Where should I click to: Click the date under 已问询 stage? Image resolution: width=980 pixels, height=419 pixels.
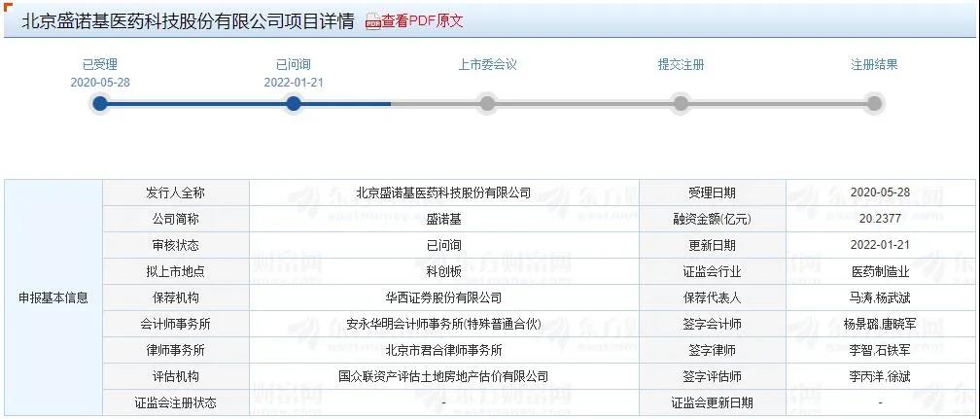(294, 83)
